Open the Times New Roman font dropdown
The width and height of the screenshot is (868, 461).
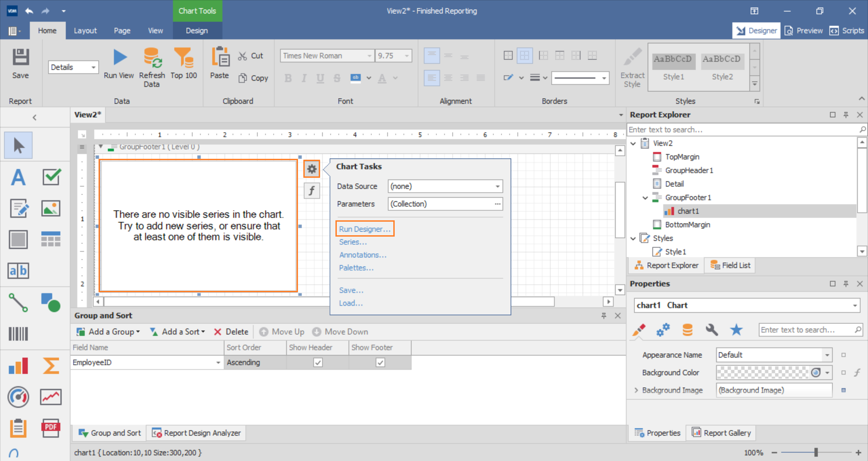pyautogui.click(x=369, y=56)
